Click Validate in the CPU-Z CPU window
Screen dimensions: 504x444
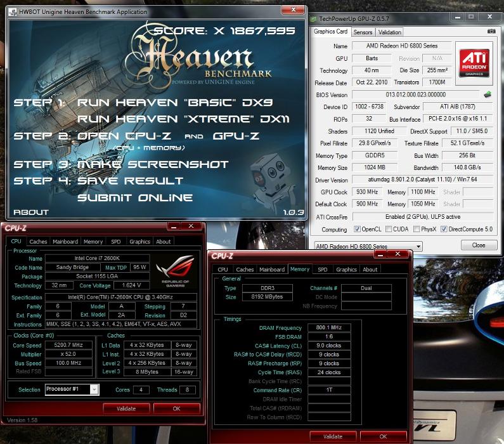point(126,408)
